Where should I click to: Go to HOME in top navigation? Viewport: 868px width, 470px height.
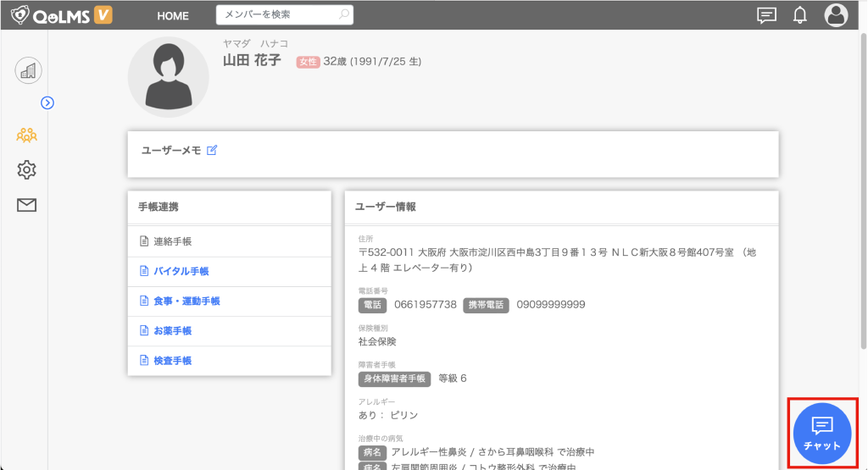(x=173, y=16)
